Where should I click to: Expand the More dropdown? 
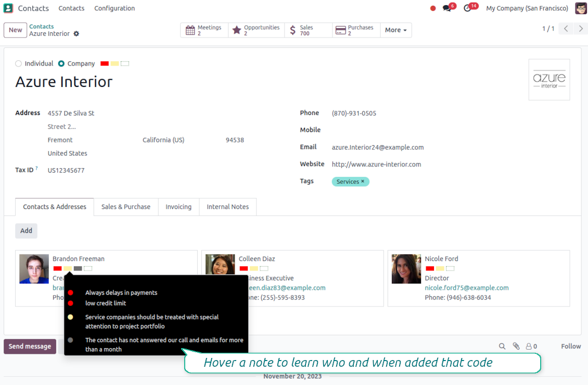pos(396,30)
